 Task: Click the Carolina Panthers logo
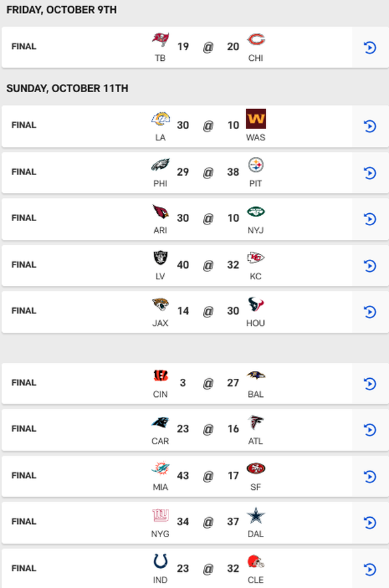[160, 422]
